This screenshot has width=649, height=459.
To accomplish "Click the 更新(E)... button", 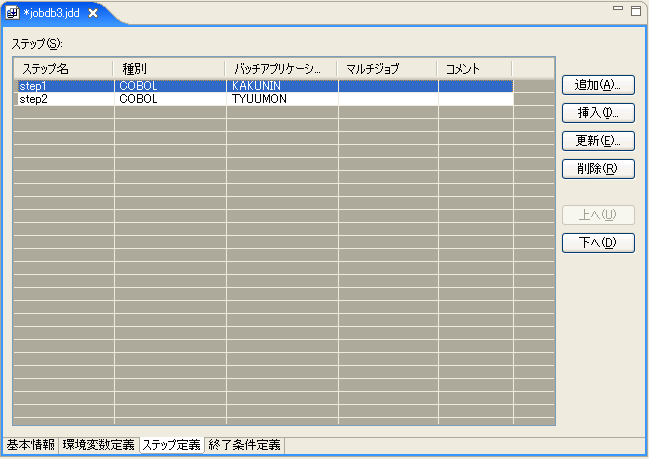I will (598, 141).
